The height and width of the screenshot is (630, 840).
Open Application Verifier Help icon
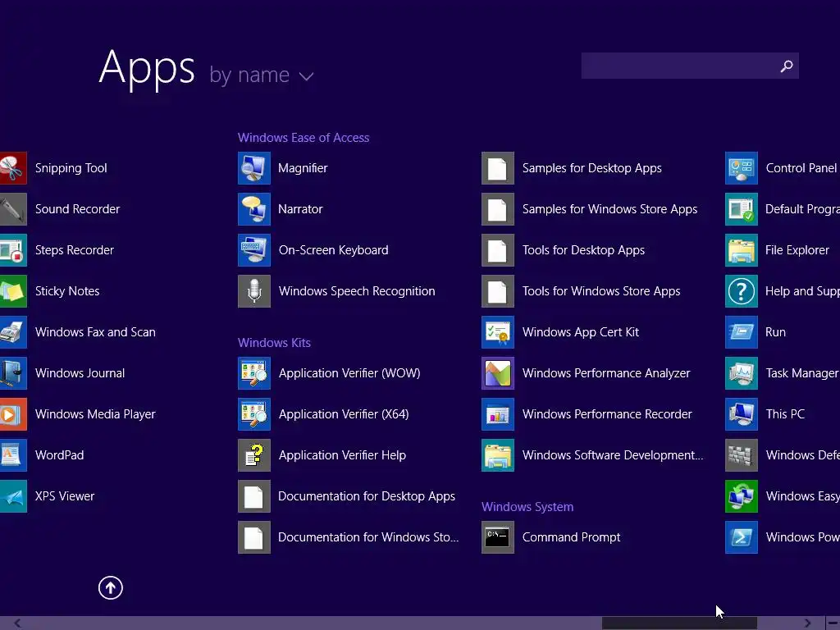[x=254, y=455]
